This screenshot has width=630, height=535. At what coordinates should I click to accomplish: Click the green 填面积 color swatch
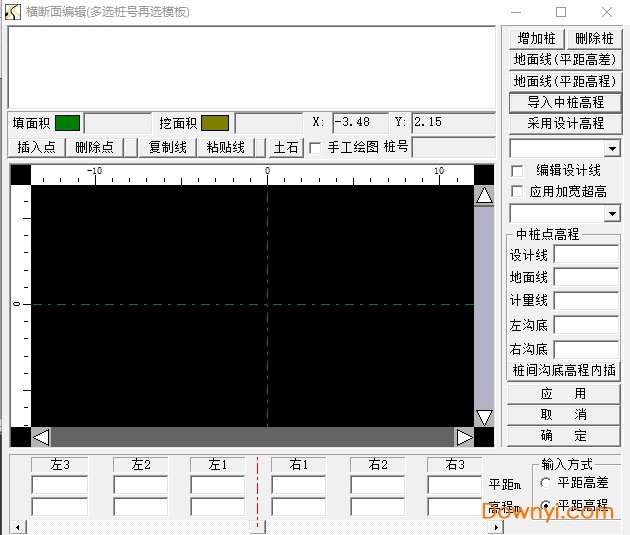click(68, 123)
